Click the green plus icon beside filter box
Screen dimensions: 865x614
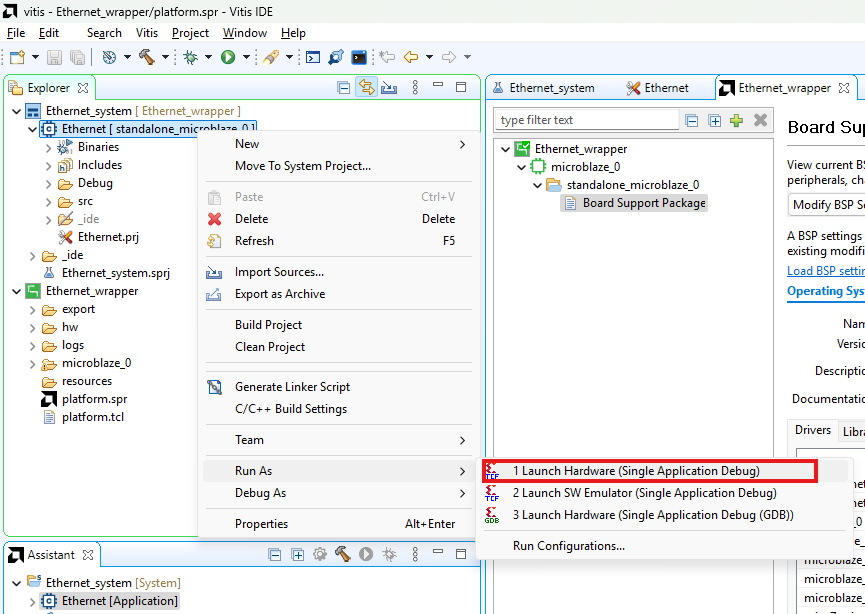pyautogui.click(x=737, y=120)
